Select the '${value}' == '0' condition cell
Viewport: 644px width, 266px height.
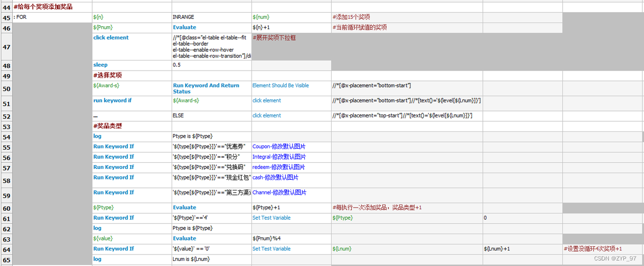pyautogui.click(x=211, y=249)
